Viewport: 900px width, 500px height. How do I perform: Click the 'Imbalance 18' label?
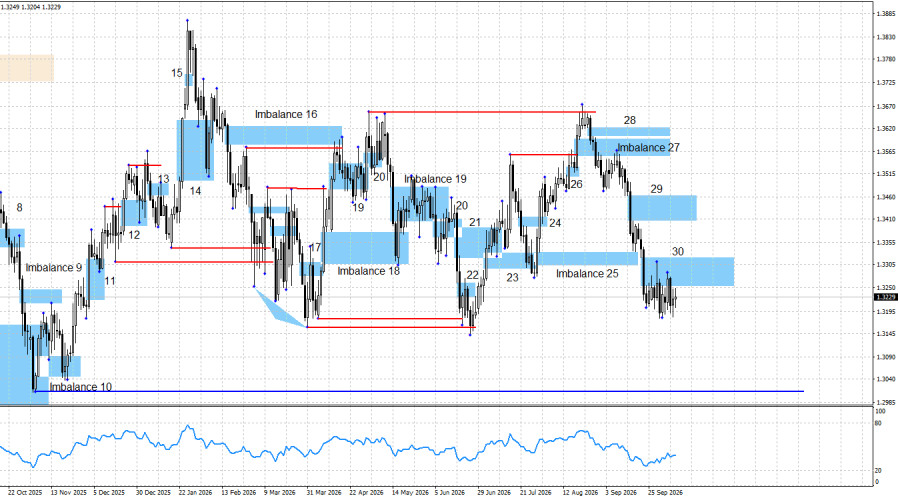(x=368, y=271)
